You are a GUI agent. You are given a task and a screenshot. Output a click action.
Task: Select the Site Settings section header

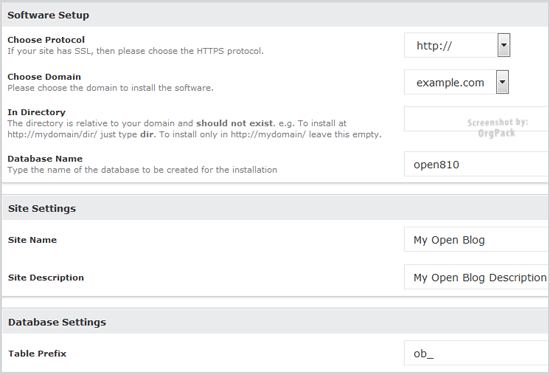[276, 208]
